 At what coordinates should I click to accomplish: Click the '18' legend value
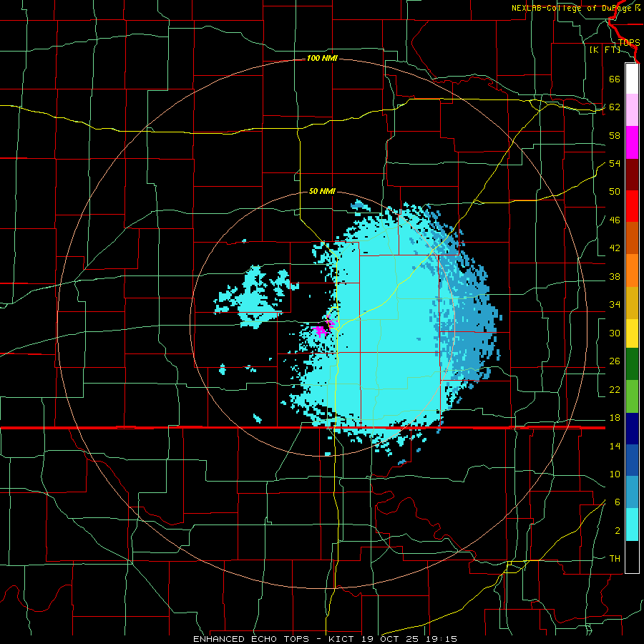pyautogui.click(x=615, y=418)
